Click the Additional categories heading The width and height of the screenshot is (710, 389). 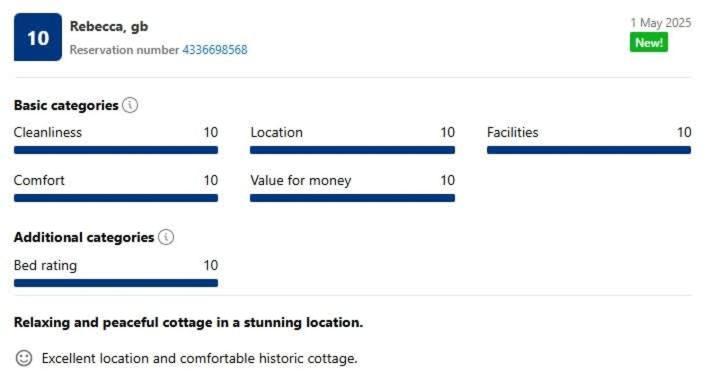(84, 237)
